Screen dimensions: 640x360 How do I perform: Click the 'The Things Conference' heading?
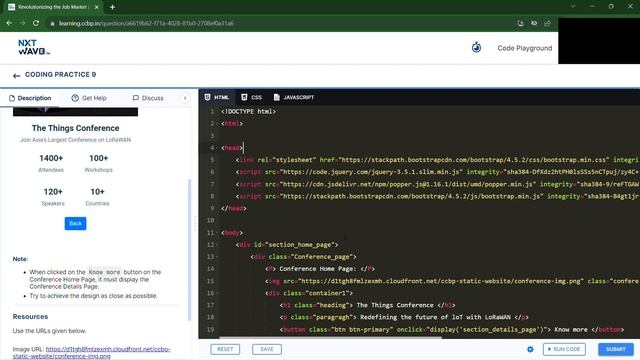pyautogui.click(x=76, y=128)
